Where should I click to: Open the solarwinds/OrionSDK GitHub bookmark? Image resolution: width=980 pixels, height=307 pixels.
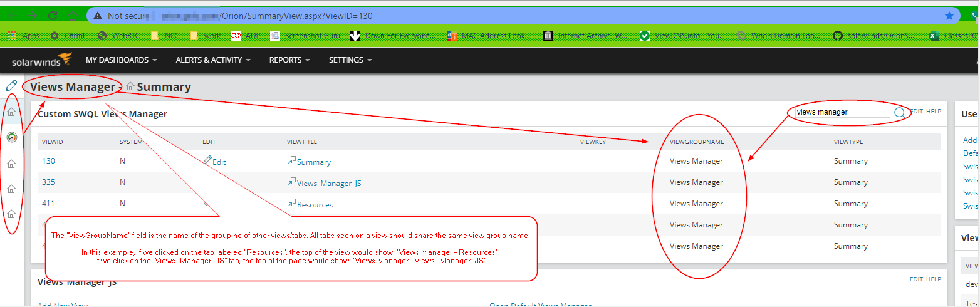click(873, 36)
